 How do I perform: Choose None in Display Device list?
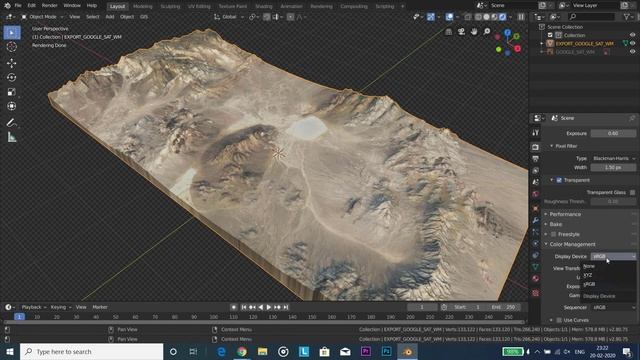click(589, 266)
